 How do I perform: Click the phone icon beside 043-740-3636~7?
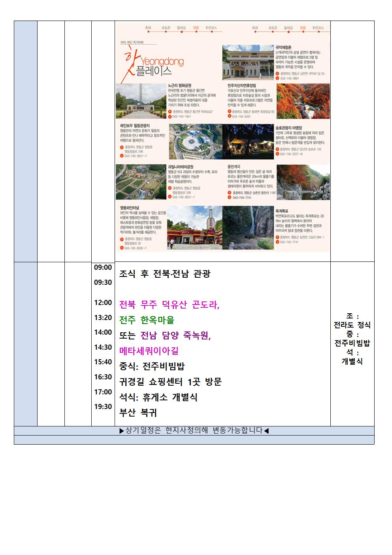coord(122,248)
